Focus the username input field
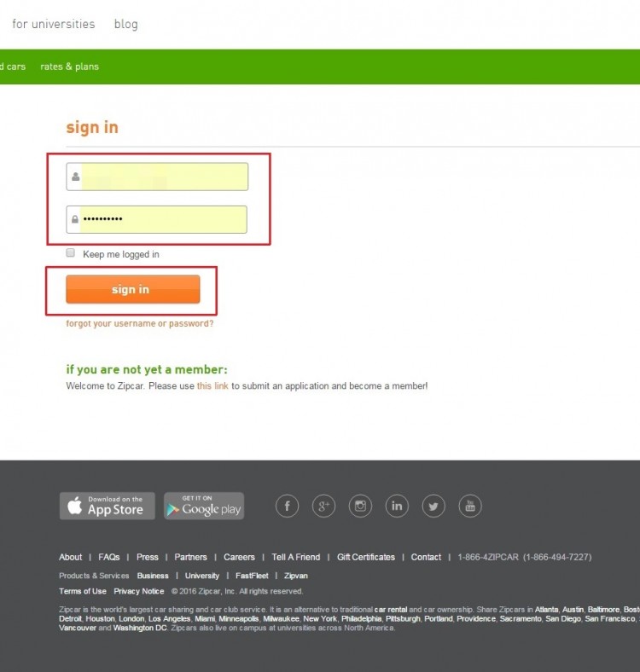640x672 pixels. (157, 177)
